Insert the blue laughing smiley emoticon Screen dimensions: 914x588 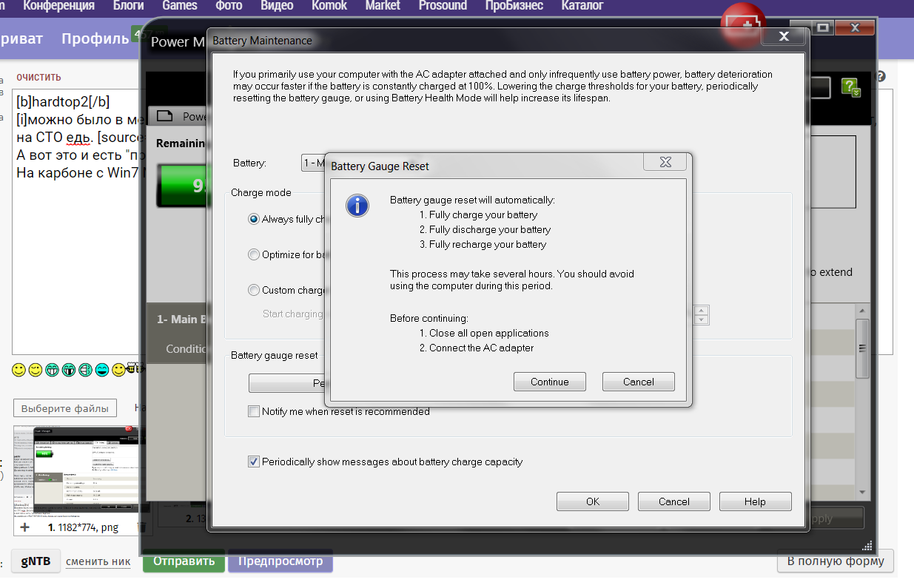(x=102, y=370)
